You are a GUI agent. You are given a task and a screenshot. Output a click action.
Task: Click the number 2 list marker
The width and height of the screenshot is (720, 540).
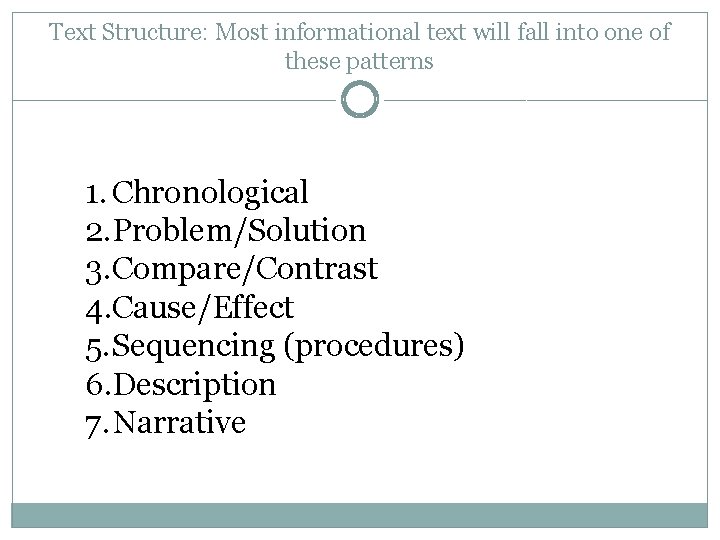pos(97,232)
